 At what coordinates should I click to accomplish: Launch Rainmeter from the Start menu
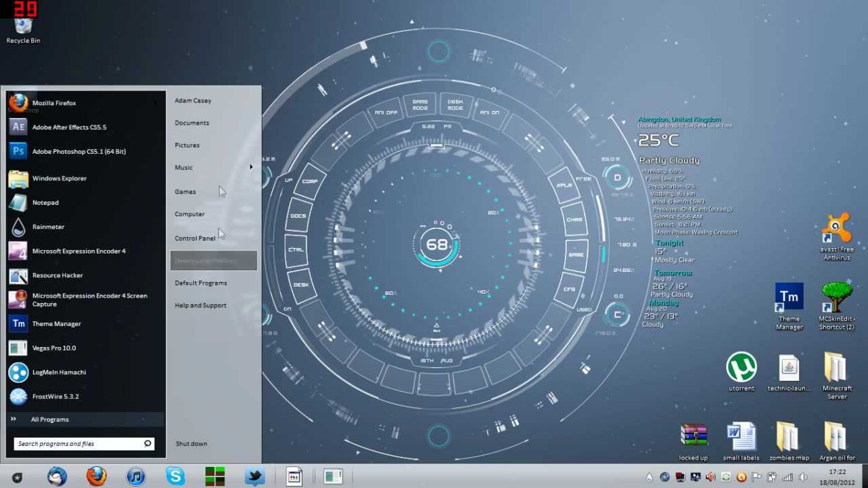[84, 227]
